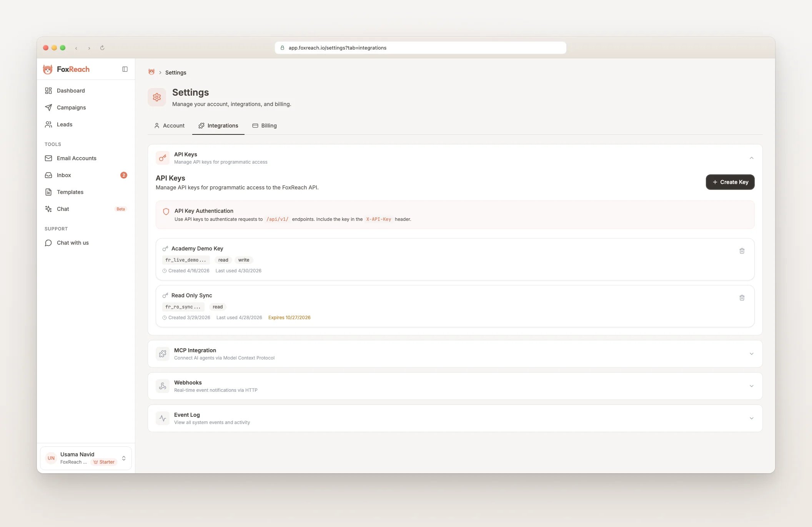Click the browser address bar
The image size is (812, 527).
420,48
